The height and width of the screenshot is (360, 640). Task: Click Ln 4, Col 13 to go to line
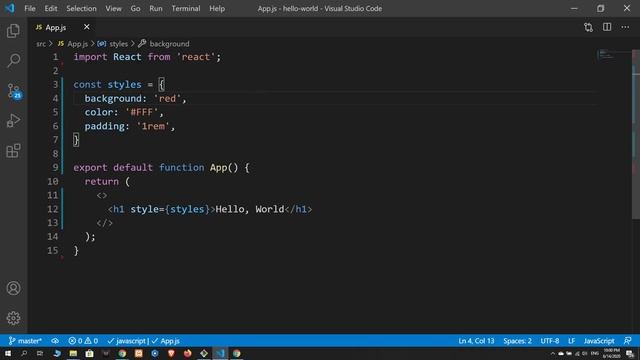tap(476, 341)
